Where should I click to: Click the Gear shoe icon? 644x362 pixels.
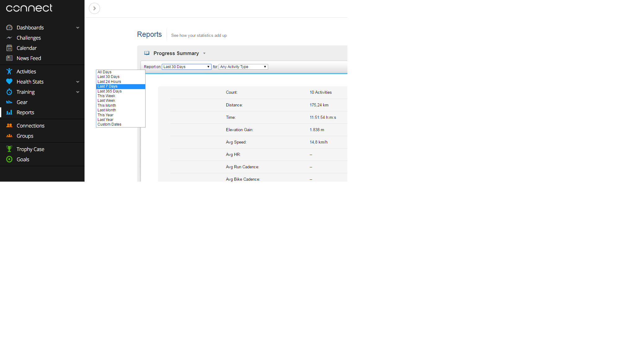pyautogui.click(x=9, y=102)
